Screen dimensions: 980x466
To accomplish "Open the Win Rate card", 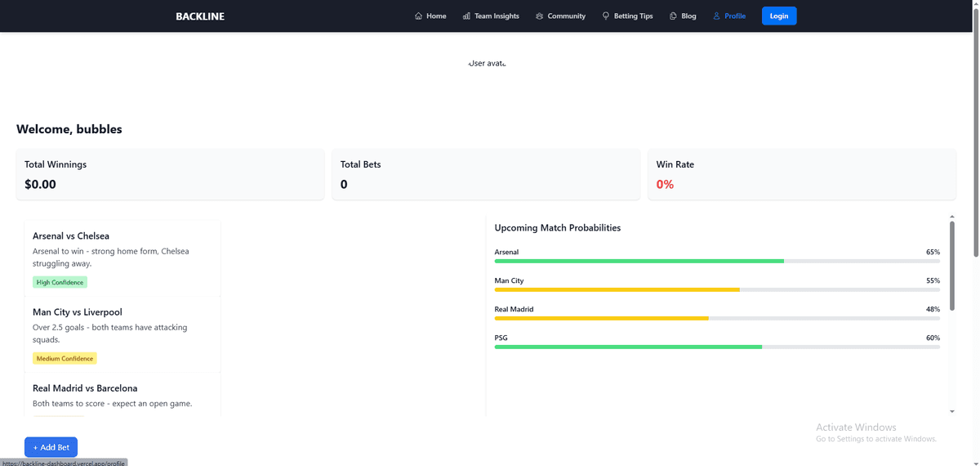I will [801, 174].
